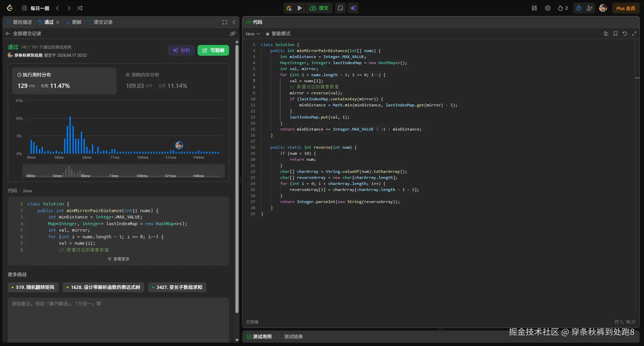Open the layout grid icon

534,8
